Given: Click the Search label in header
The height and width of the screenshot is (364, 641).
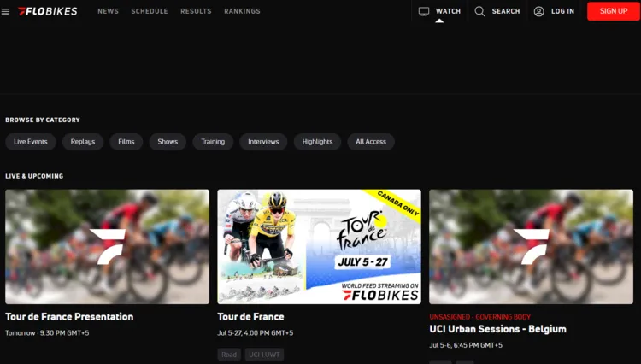Looking at the screenshot, I should (506, 11).
